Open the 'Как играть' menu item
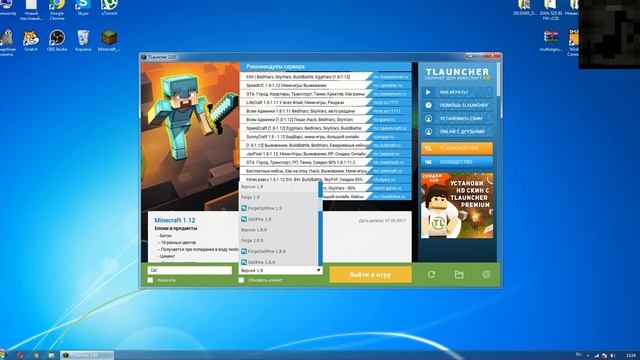The width and height of the screenshot is (640, 360). (x=457, y=92)
